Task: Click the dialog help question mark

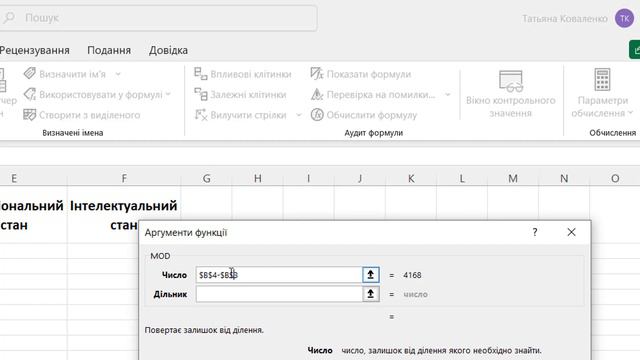Action: 535,232
